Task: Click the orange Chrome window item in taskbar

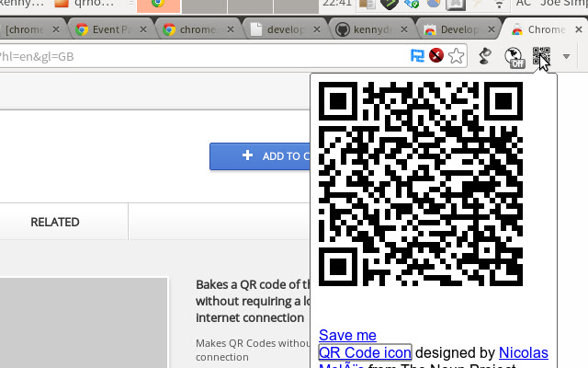Action: [158, 6]
